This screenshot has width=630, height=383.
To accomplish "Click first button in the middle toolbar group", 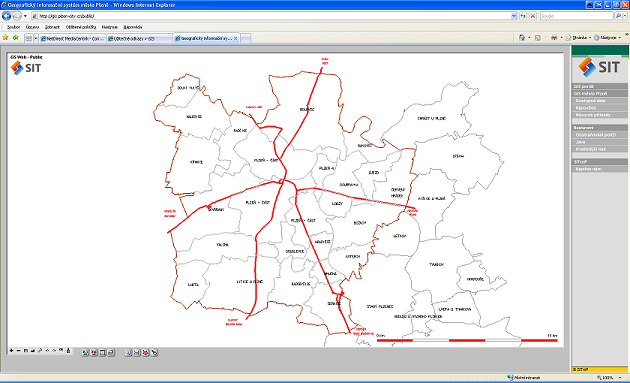I will pos(85,352).
